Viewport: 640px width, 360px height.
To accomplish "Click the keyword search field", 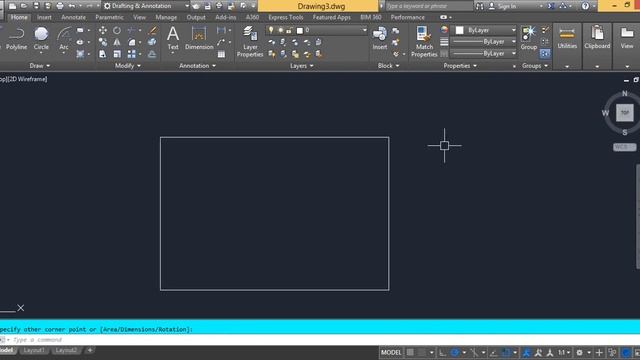I will tap(429, 6).
